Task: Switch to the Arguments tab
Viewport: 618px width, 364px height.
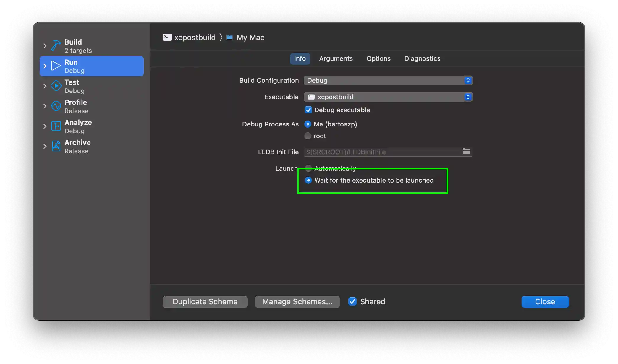Action: [x=336, y=58]
